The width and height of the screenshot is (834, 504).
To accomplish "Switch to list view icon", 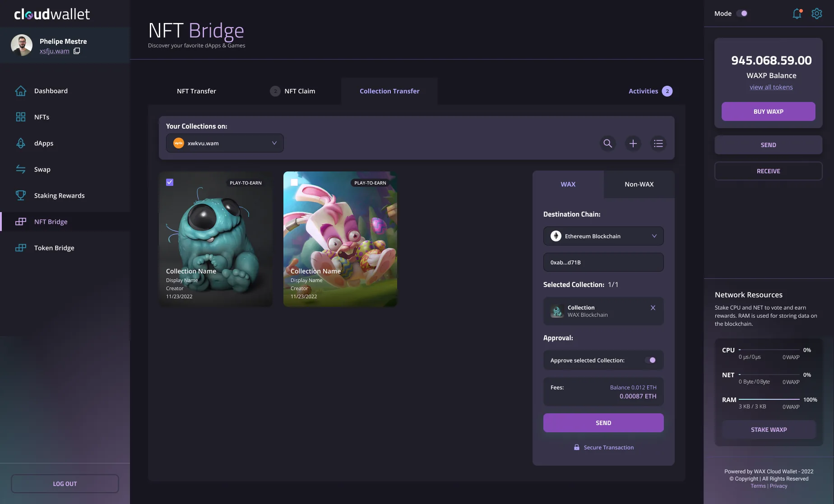I will click(x=658, y=143).
